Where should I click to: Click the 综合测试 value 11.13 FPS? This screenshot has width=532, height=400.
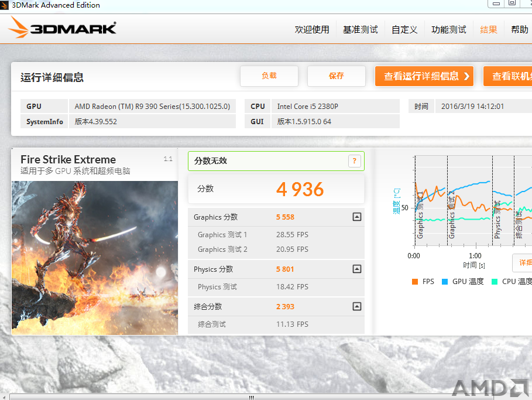point(292,324)
